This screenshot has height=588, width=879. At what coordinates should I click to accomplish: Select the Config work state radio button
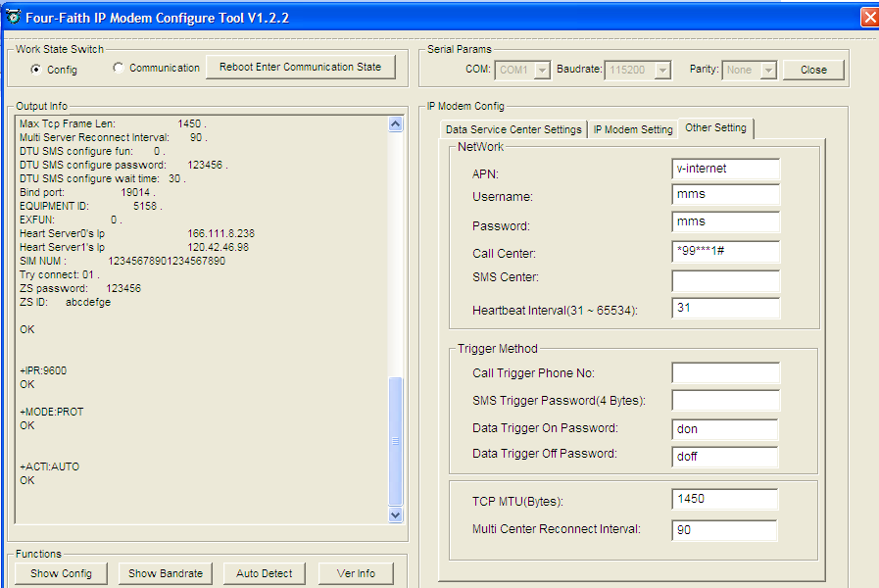click(x=36, y=70)
